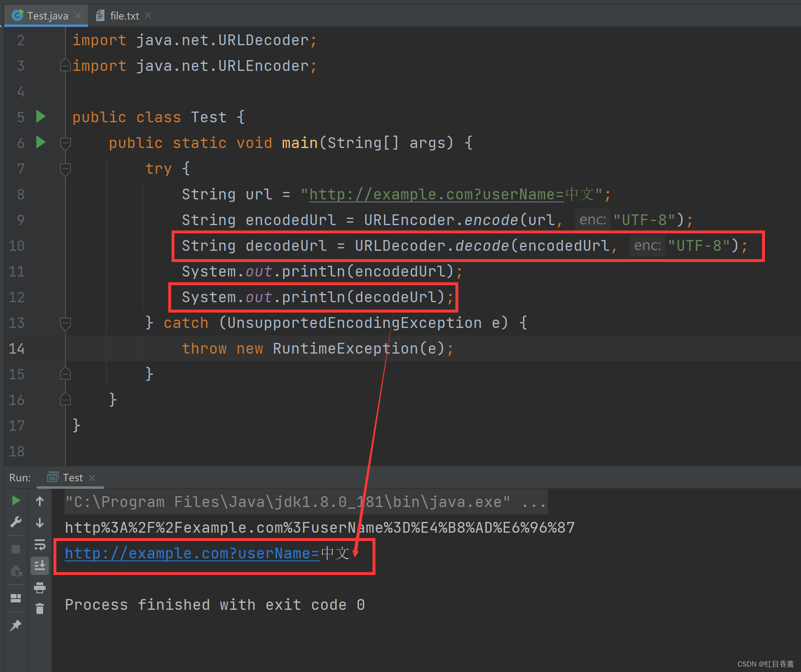Click the down arrow in the Run panel

(40, 522)
